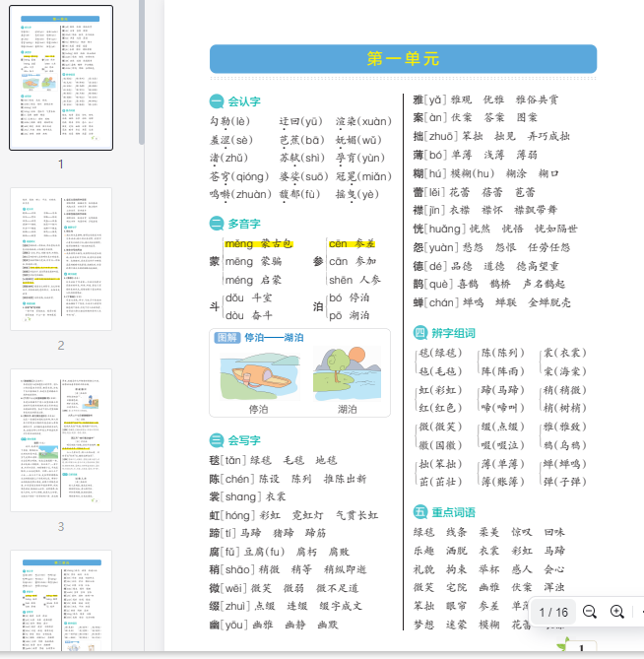The image size is (644, 659).
Task: Click the blue 图解 label badge
Action: pyautogui.click(x=228, y=338)
